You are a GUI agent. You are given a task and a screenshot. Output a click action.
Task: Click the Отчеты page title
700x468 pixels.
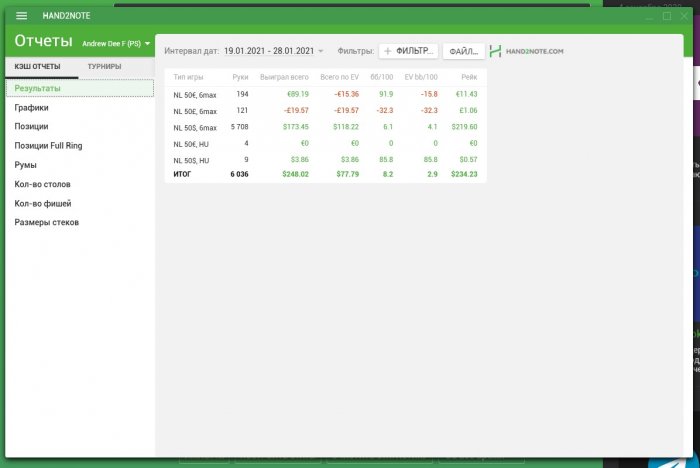pyautogui.click(x=43, y=41)
